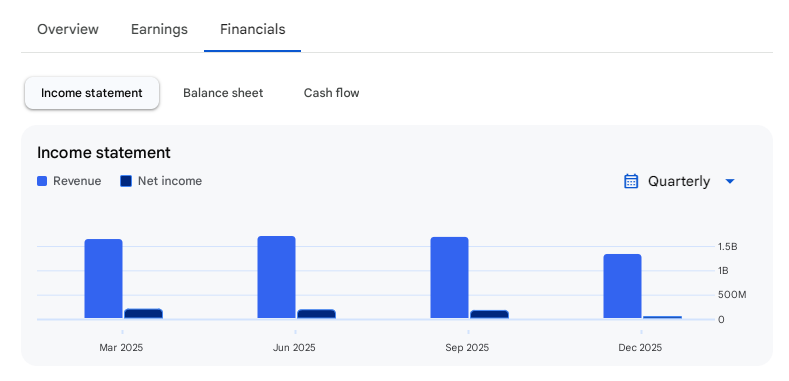
Task: Click the 1B axis value
Action: pyautogui.click(x=723, y=271)
